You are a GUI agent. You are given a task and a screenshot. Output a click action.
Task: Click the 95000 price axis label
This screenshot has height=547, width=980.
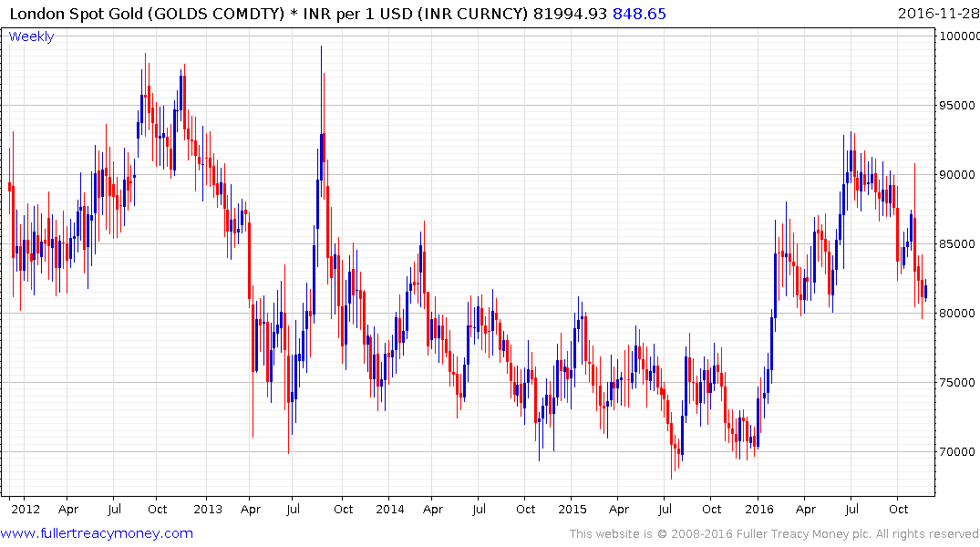957,106
